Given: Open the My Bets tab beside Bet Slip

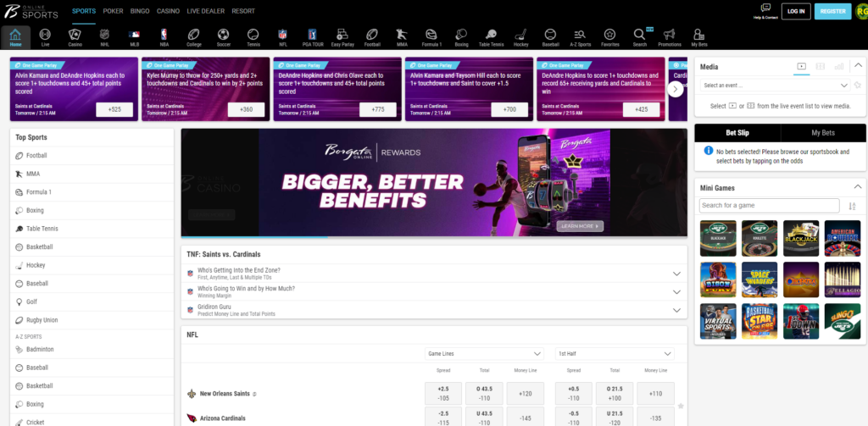Looking at the screenshot, I should pyautogui.click(x=823, y=133).
